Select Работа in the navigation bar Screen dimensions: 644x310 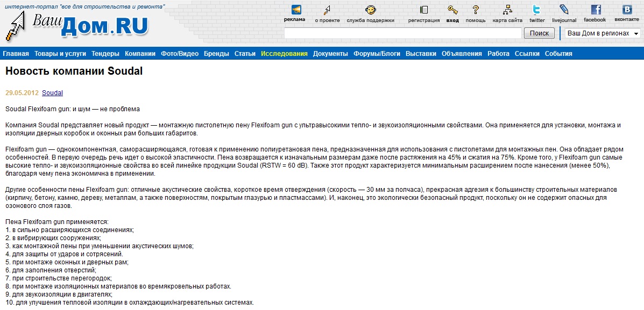click(499, 54)
